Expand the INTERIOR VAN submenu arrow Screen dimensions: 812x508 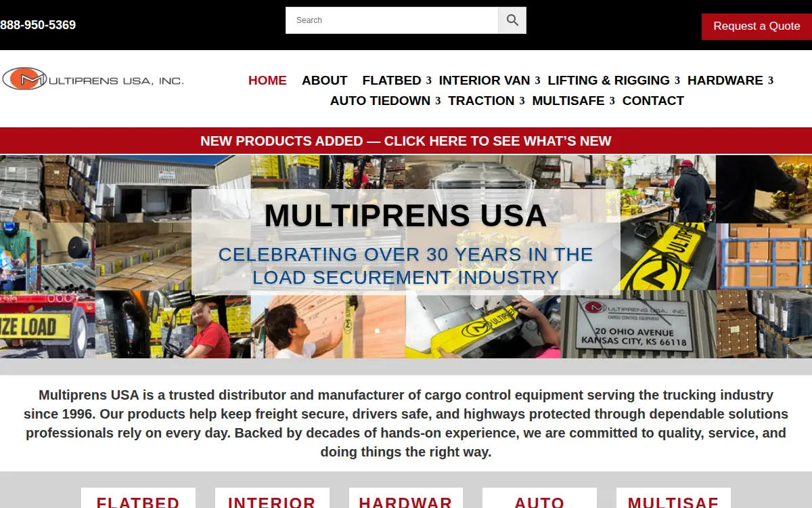537,81
